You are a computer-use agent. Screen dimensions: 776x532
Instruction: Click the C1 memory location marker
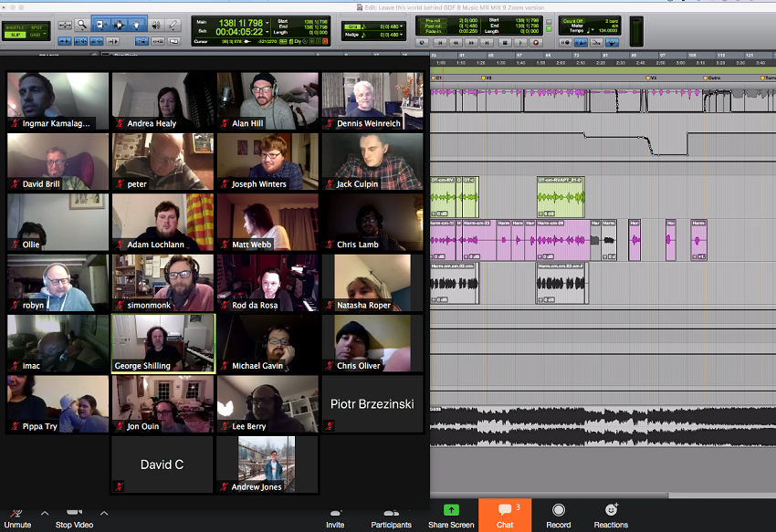pyautogui.click(x=436, y=78)
